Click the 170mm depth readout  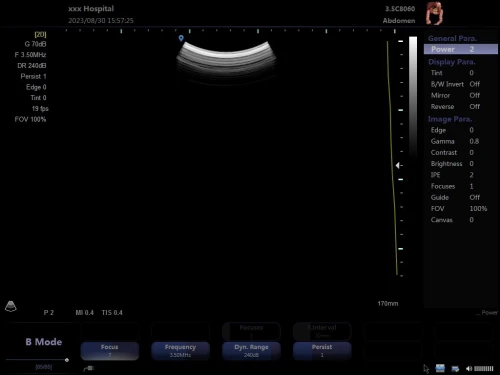pyautogui.click(x=388, y=304)
